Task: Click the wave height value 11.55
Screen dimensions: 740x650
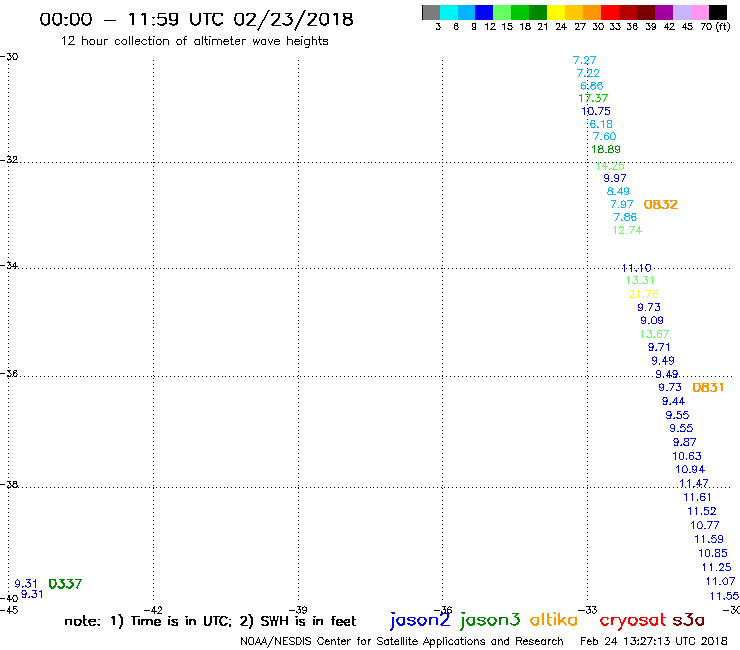Action: point(724,597)
